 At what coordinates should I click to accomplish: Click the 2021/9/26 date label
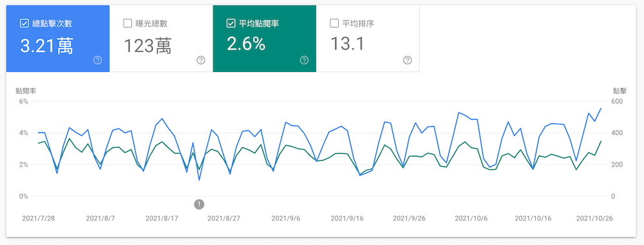coord(410,219)
